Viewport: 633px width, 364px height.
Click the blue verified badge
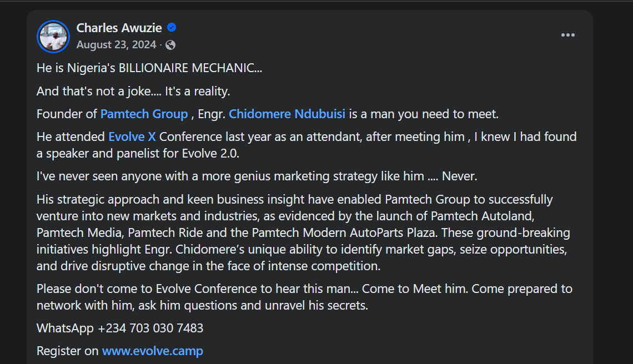[x=172, y=27]
